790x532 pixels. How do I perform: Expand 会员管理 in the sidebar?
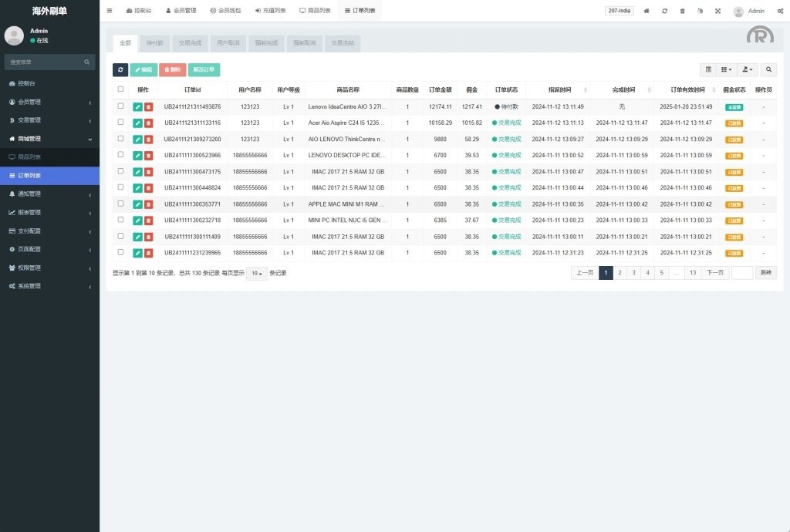[x=49, y=102]
